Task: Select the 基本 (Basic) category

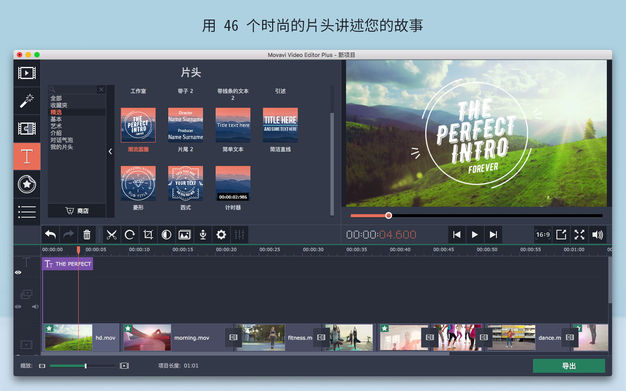Action: point(56,119)
